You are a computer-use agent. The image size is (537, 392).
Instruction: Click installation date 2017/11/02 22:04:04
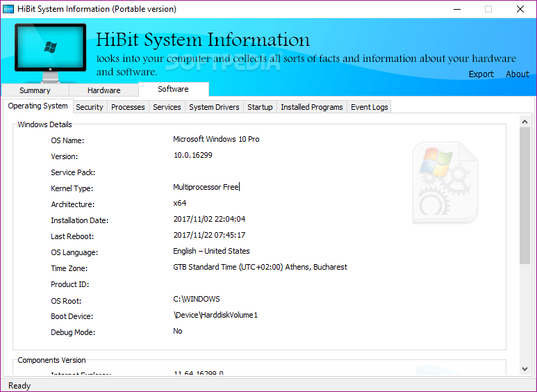click(x=209, y=219)
